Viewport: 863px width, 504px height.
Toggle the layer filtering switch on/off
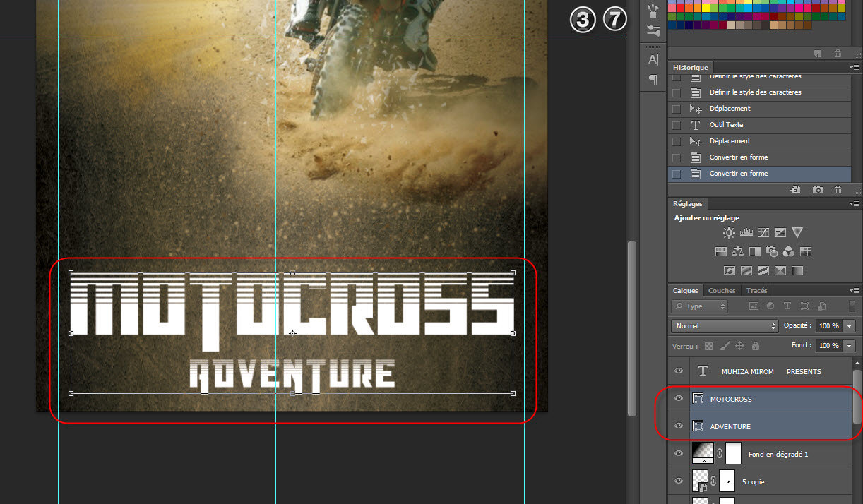pos(852,306)
